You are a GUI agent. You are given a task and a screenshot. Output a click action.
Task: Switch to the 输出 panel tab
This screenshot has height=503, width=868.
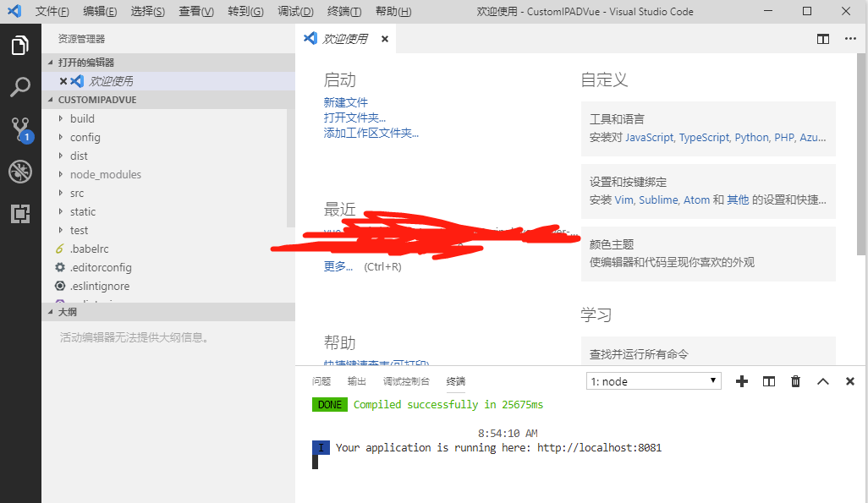pos(356,381)
